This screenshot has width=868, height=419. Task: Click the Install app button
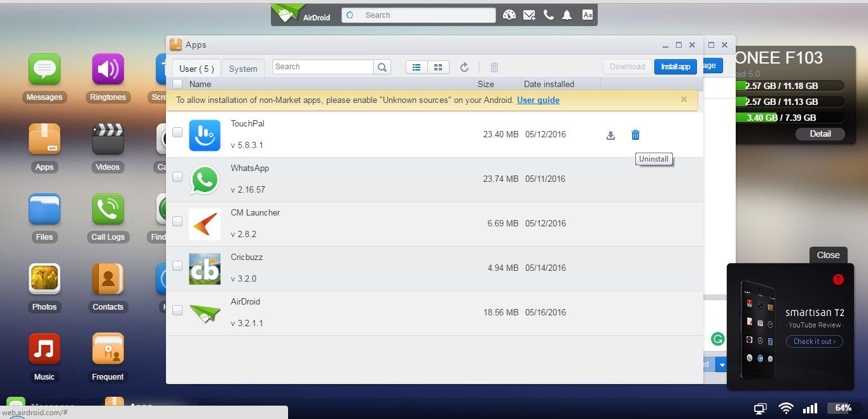coord(675,67)
